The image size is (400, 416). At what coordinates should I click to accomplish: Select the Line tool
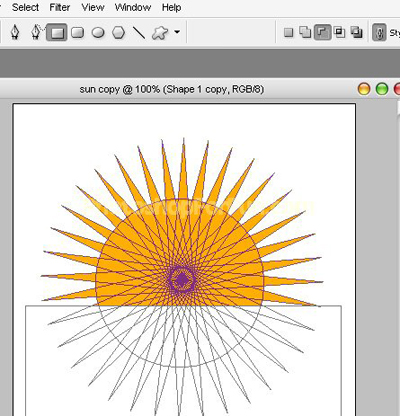tap(139, 32)
